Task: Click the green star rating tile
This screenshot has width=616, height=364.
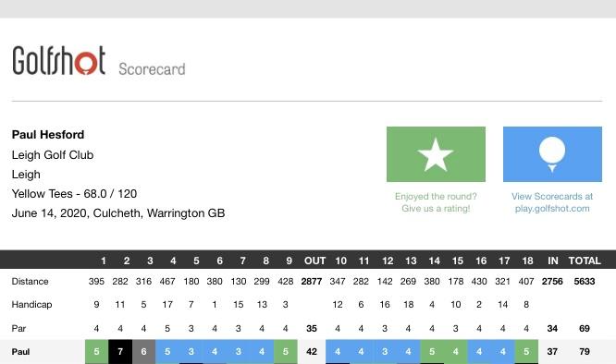Action: click(x=436, y=154)
